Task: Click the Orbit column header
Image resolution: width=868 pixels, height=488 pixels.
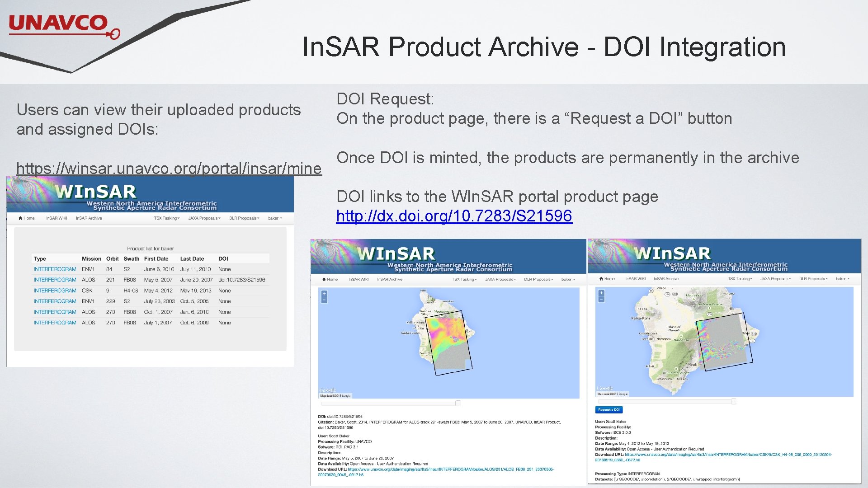Action: click(x=113, y=259)
